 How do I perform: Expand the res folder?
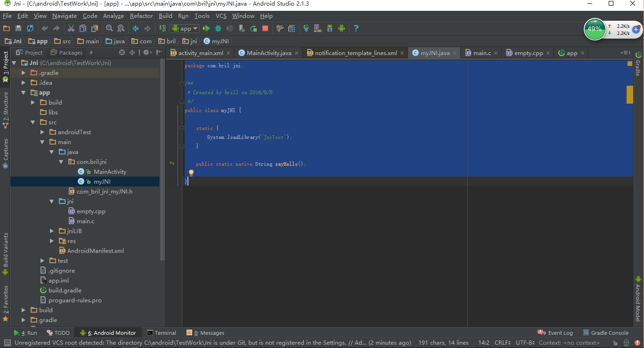tap(51, 241)
